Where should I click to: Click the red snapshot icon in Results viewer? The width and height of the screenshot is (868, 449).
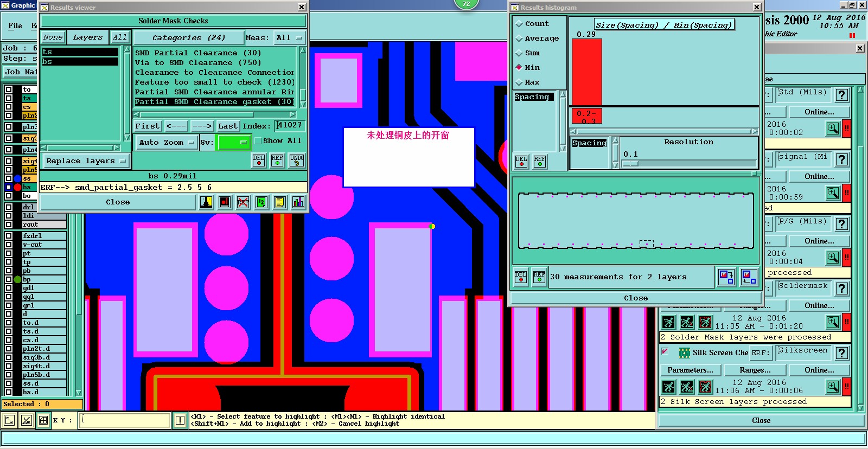pos(225,202)
